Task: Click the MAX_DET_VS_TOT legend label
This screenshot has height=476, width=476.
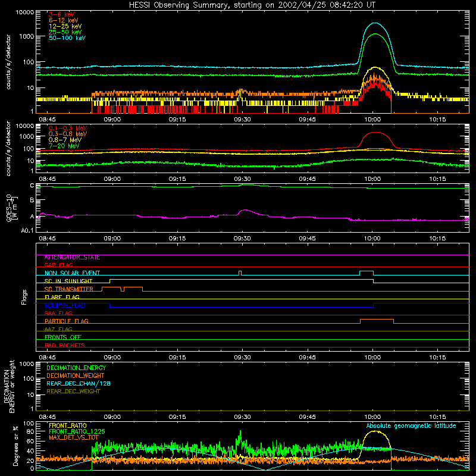Action: click(x=74, y=437)
